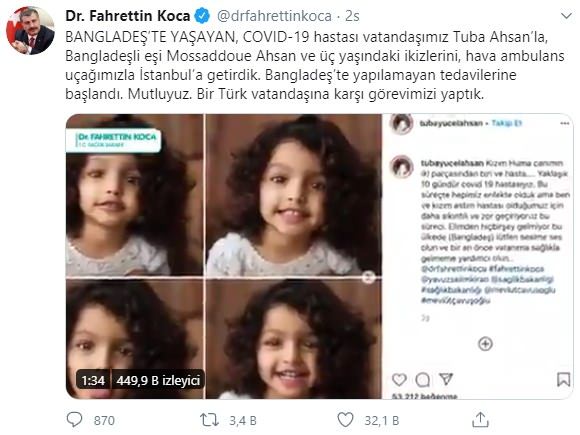Viewport: 580px width, 435px height.
Task: Open the three-dot menu on Instagram post
Action: click(x=565, y=124)
